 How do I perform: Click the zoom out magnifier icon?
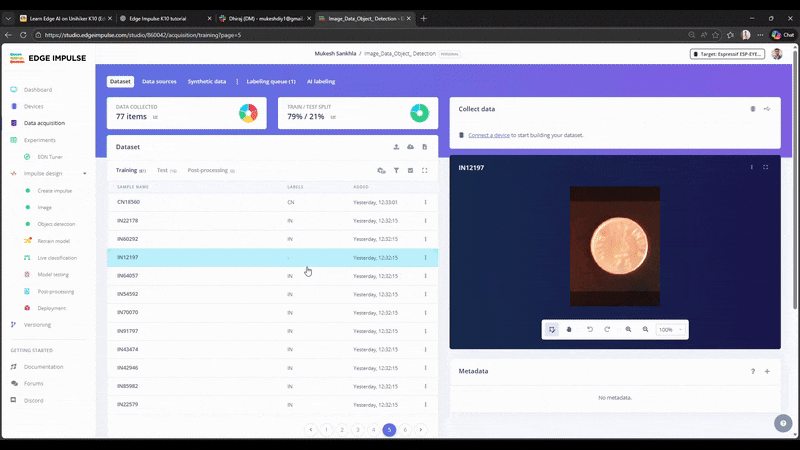(645, 330)
